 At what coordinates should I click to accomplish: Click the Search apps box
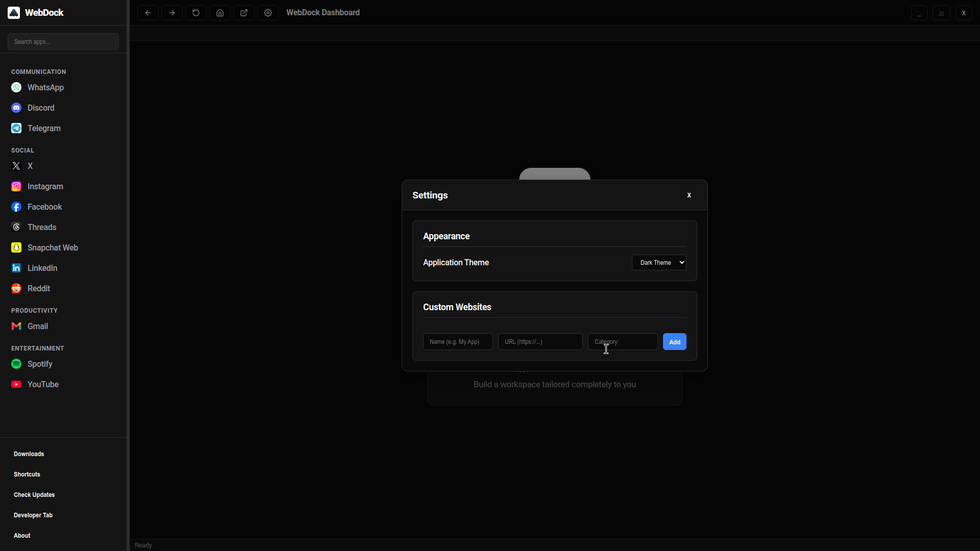click(63, 42)
